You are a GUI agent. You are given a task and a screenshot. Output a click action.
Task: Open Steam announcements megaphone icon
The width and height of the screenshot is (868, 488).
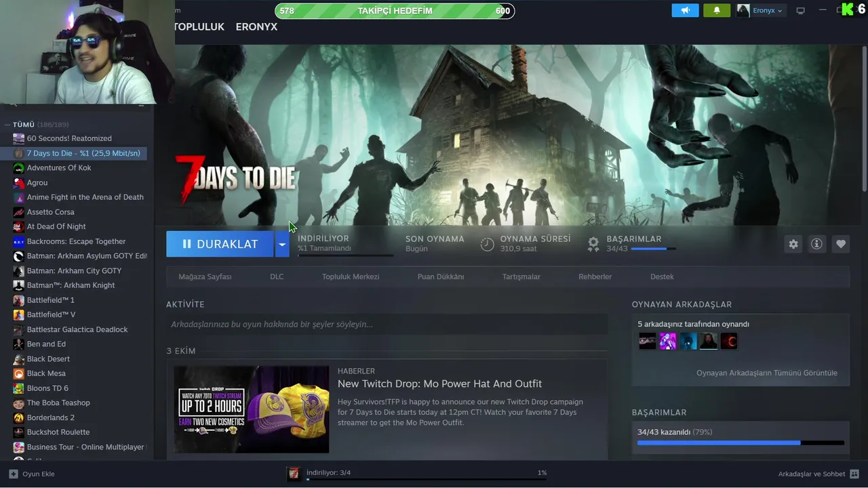685,10
